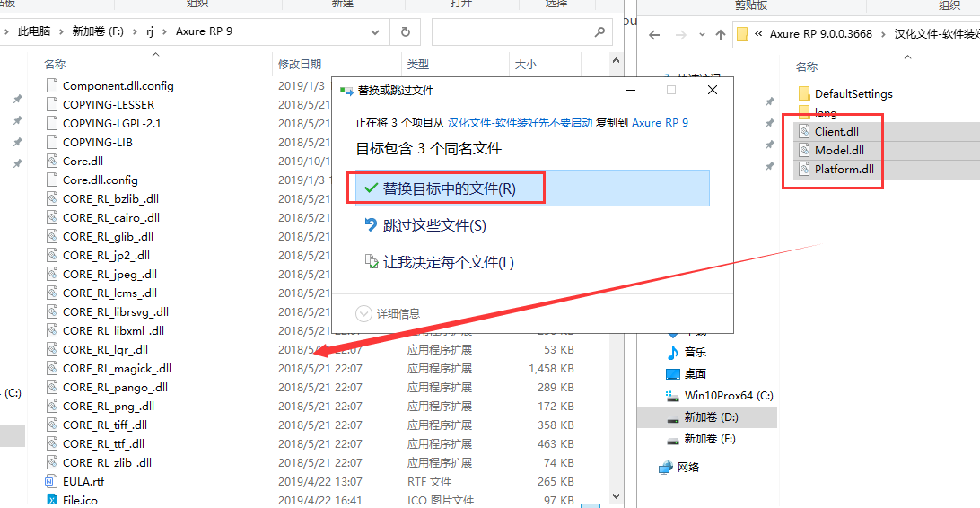
Task: Select CORE_RL_lqr_.dll file icon
Action: (52, 349)
